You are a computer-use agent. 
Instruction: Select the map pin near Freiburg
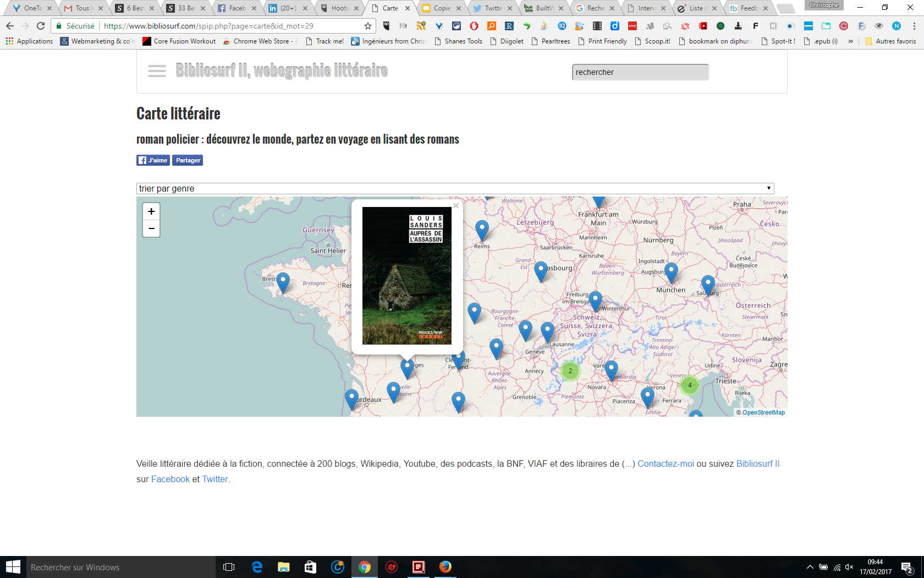tap(595, 302)
